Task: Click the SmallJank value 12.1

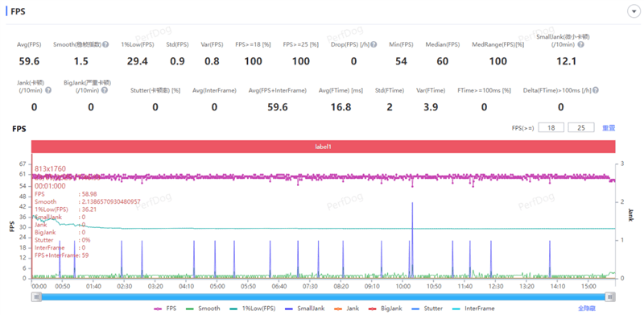Action: click(x=566, y=62)
